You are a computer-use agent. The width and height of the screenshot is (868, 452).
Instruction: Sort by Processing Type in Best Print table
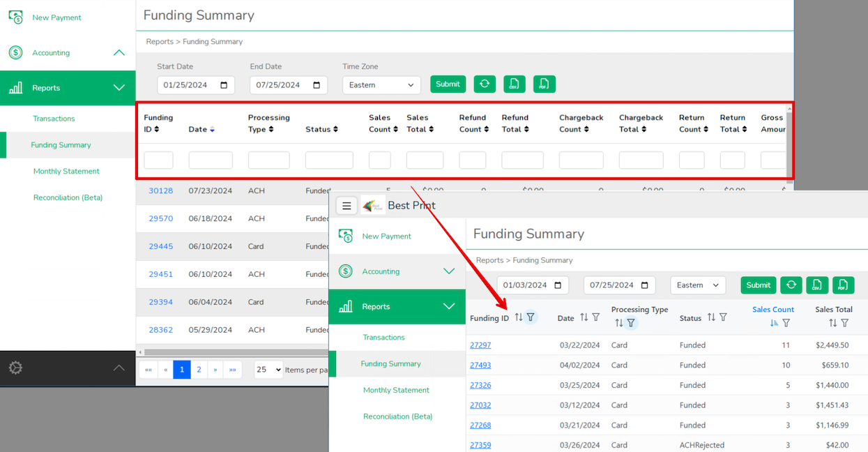coord(618,323)
